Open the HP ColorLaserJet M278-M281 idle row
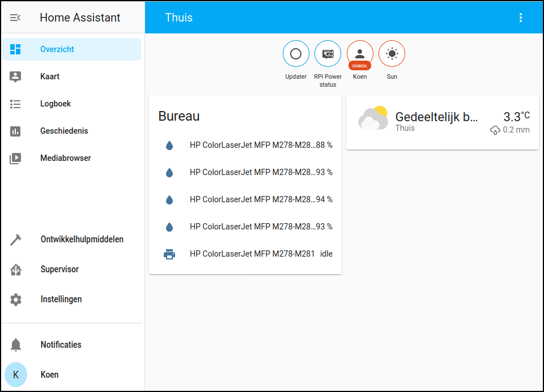 (x=245, y=254)
